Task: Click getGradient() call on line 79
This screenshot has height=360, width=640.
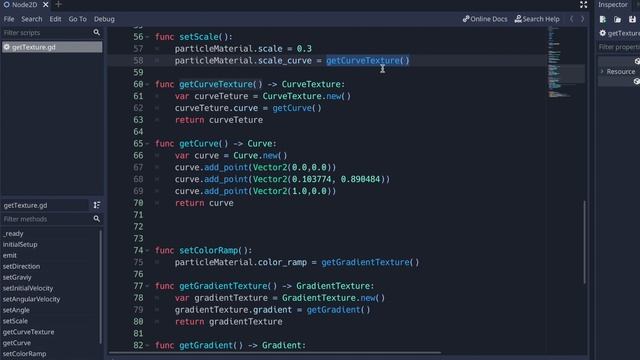Action: coord(338,310)
